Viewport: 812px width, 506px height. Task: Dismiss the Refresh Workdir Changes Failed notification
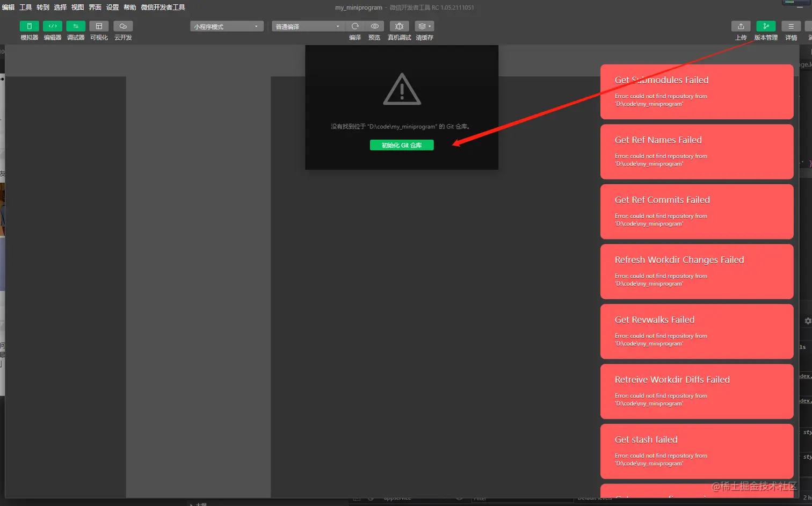[697, 272]
